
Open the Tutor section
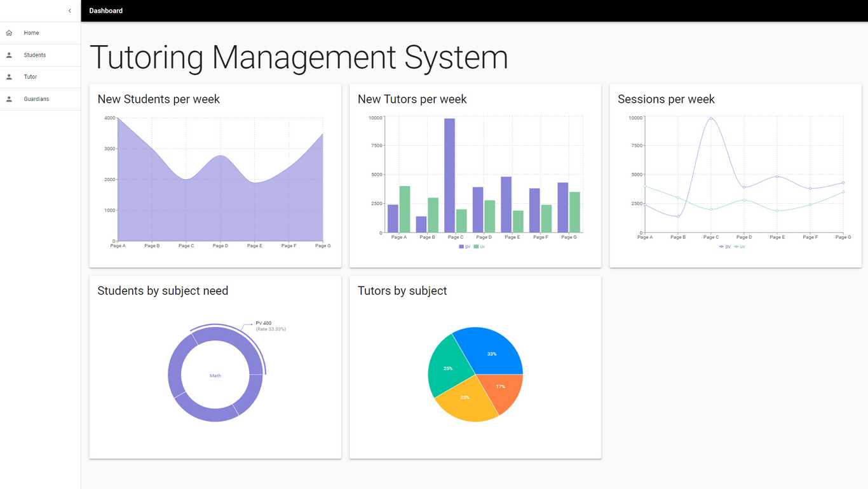point(40,77)
